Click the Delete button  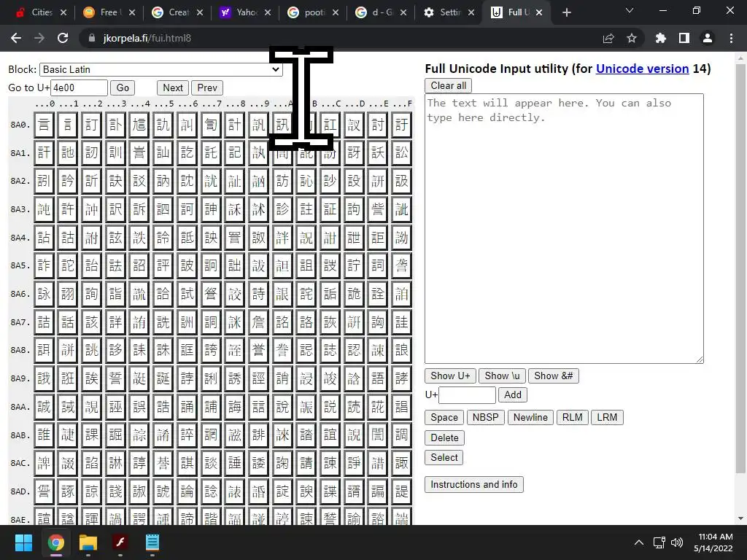point(444,437)
